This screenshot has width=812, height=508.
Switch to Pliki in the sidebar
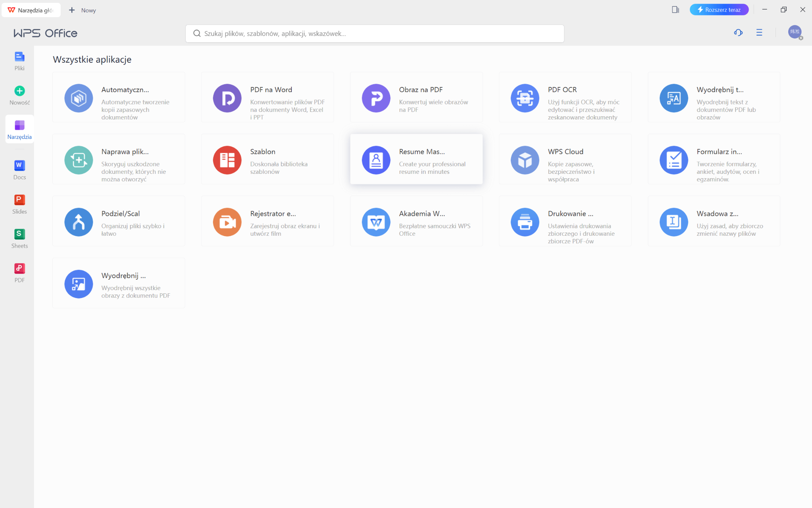coord(19,61)
